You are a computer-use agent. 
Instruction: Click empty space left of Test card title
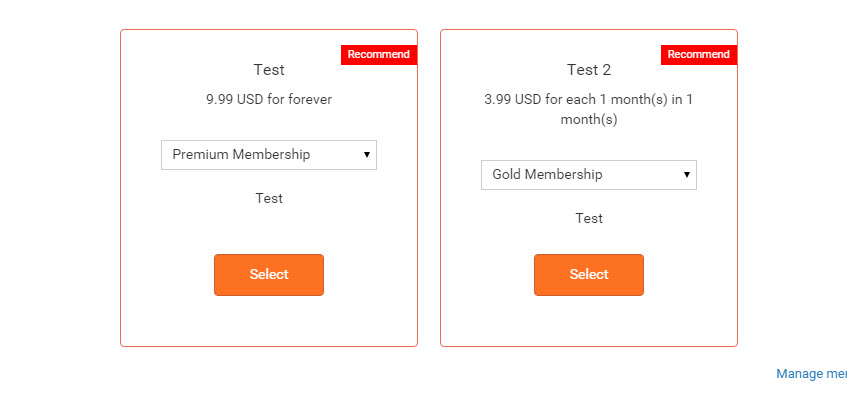(x=180, y=70)
